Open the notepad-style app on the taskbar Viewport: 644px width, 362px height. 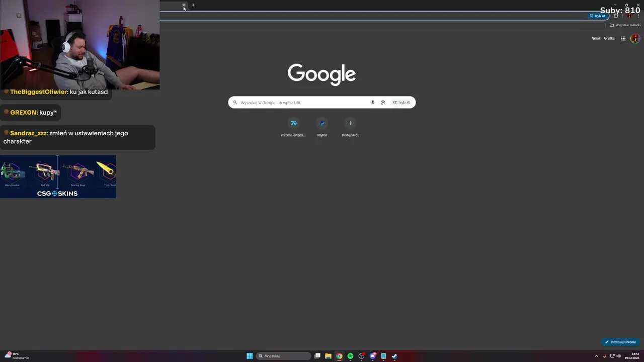383,356
